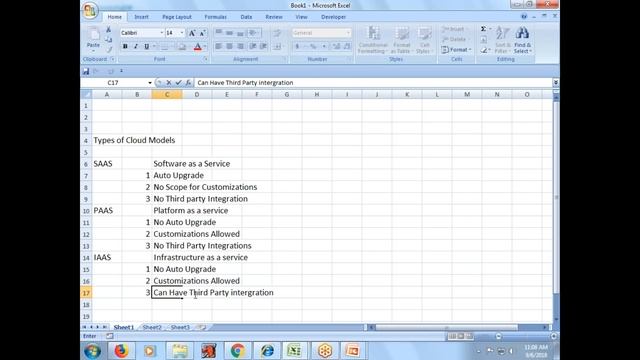Expand the formula bar
The width and height of the screenshot is (640, 360).
click(556, 82)
